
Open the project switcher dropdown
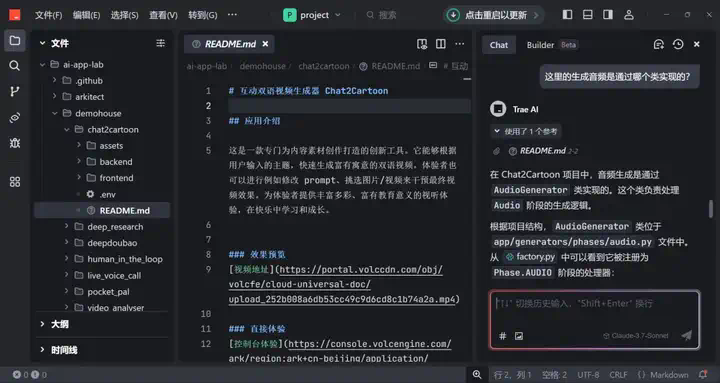tap(312, 15)
